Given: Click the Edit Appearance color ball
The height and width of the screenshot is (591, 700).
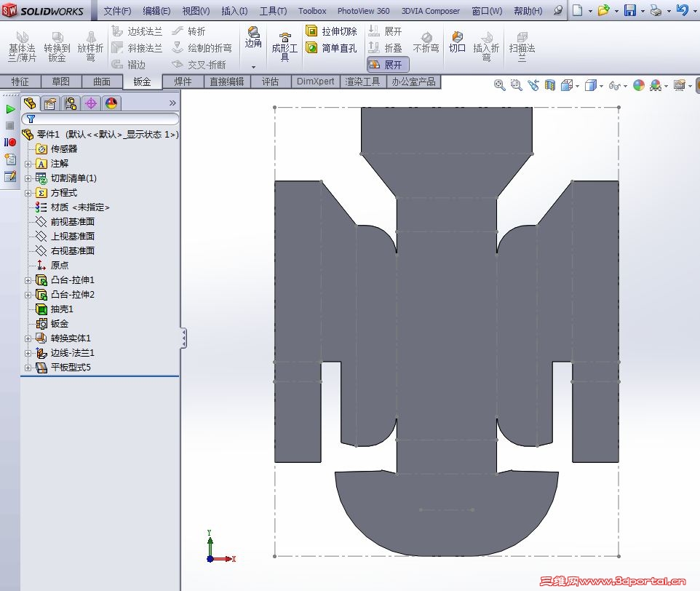Looking at the screenshot, I should pyautogui.click(x=639, y=85).
